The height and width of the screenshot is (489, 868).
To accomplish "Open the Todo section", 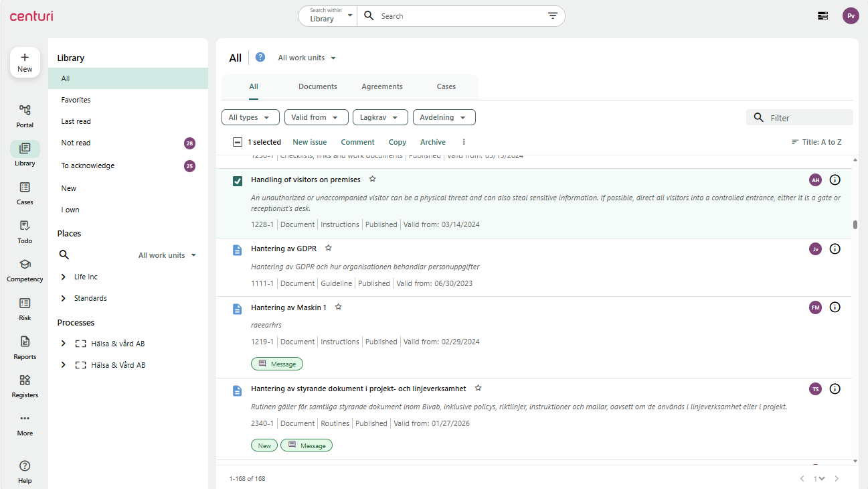I will click(x=25, y=230).
